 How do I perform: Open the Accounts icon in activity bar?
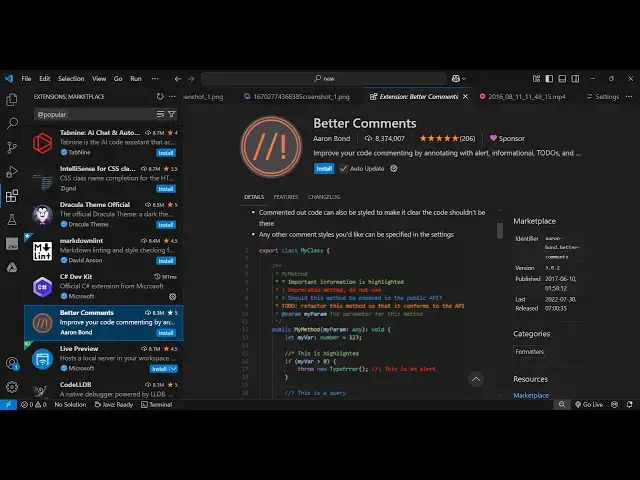click(x=12, y=363)
